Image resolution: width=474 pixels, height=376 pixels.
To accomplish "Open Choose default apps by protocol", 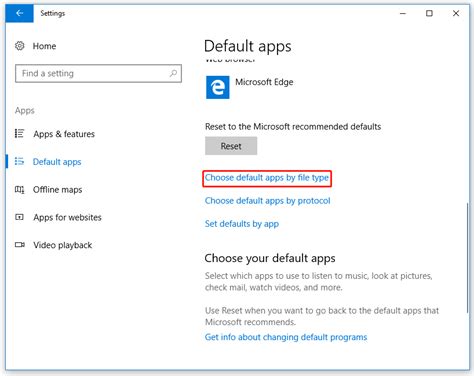I will [x=268, y=201].
